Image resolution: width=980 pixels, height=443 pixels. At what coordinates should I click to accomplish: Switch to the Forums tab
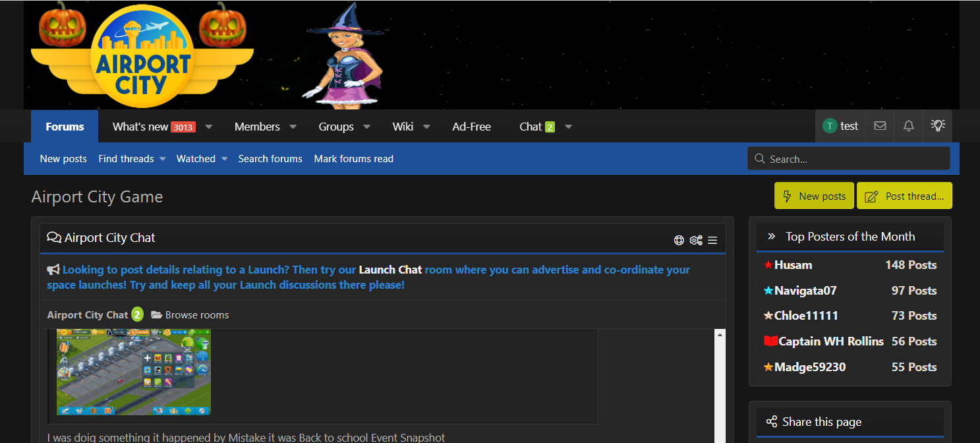pyautogui.click(x=65, y=127)
